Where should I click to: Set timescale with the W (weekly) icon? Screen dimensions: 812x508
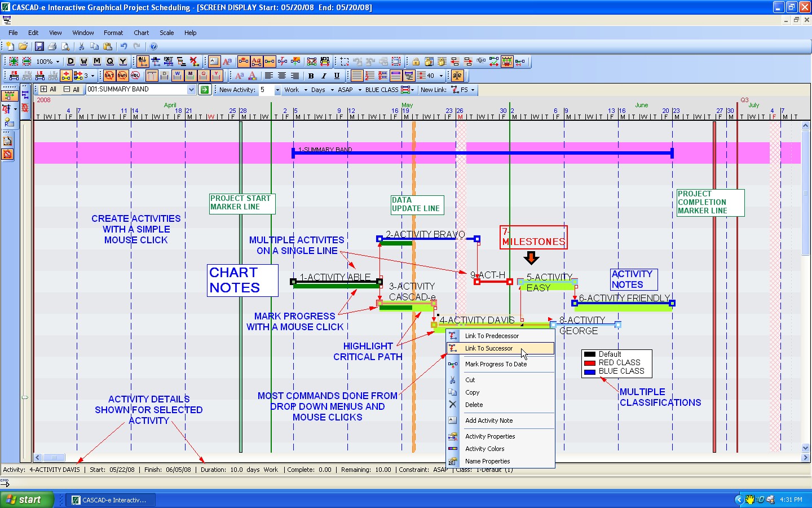pos(83,62)
